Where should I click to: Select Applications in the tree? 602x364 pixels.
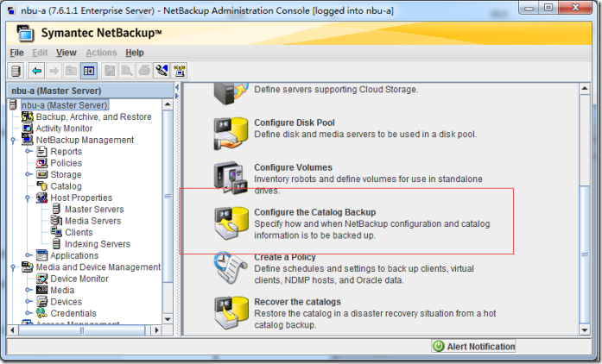(74, 255)
